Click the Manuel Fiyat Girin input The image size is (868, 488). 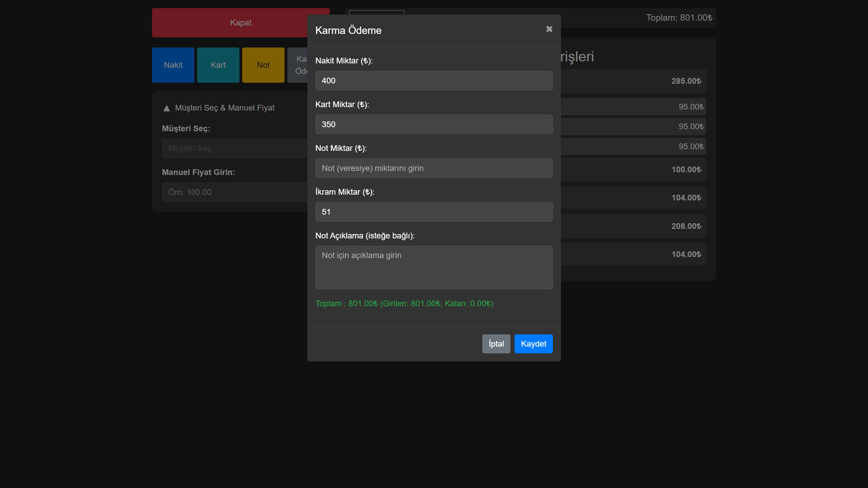[235, 192]
